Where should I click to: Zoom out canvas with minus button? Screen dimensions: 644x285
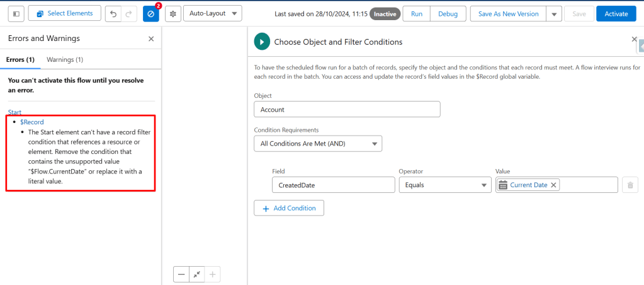coord(181,274)
